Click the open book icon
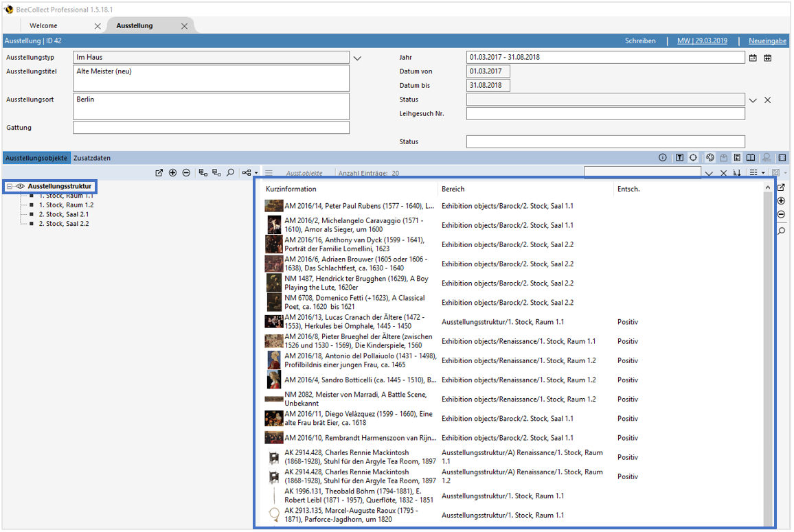794x532 pixels. [x=751, y=158]
